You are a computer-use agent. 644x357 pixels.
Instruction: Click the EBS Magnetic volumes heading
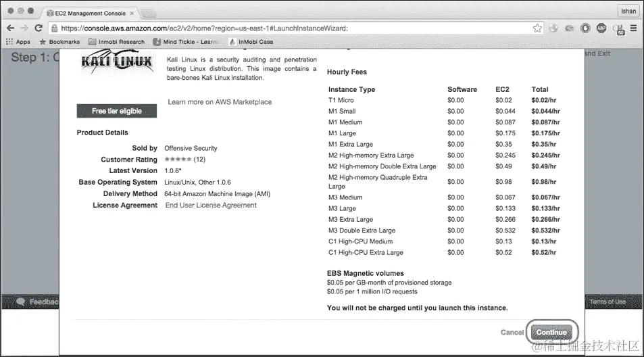pos(365,273)
